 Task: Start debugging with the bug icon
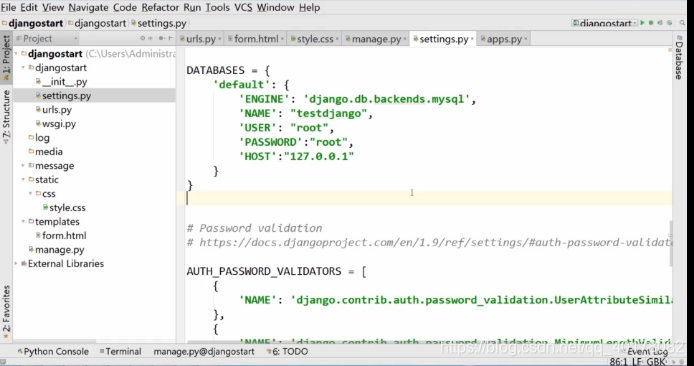tap(652, 23)
